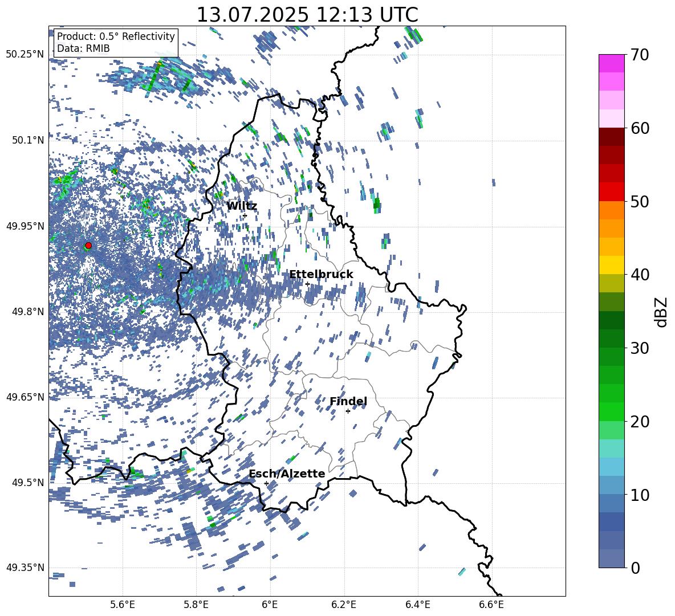
Task: Click the bright red colorbar segment near 50
Action: pos(611,192)
